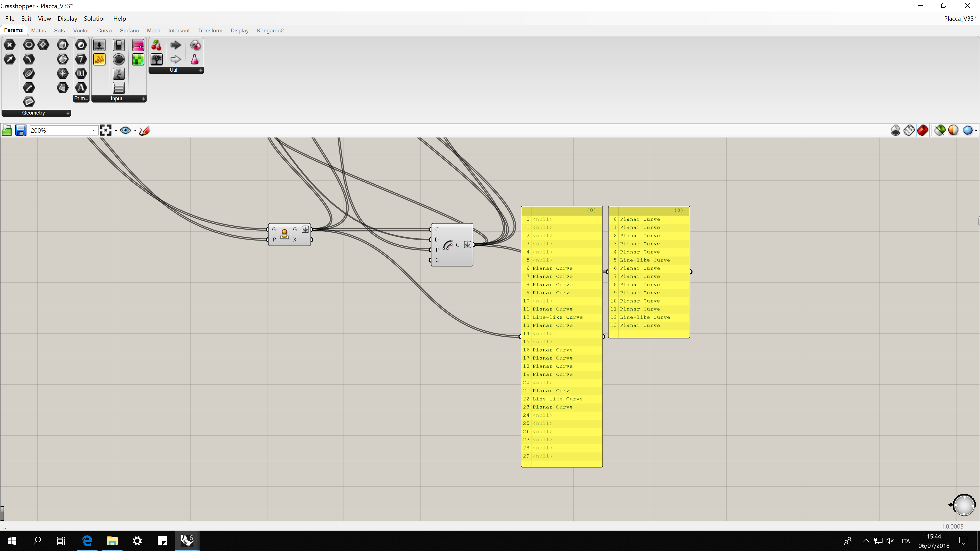Expand the Geometry panel with plus

68,113
